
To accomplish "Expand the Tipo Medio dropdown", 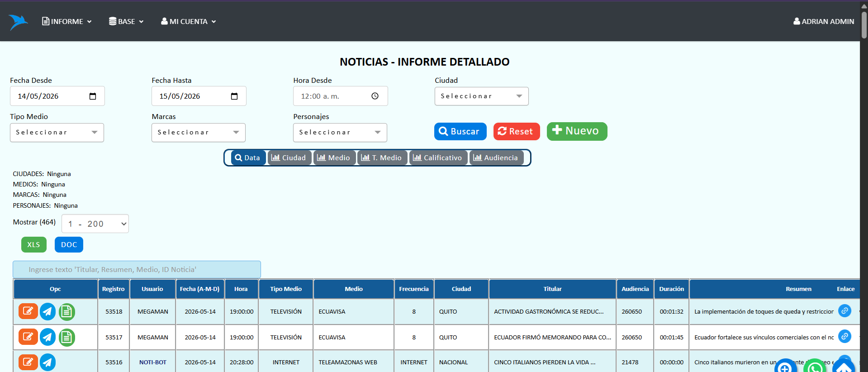I will pos(57,133).
